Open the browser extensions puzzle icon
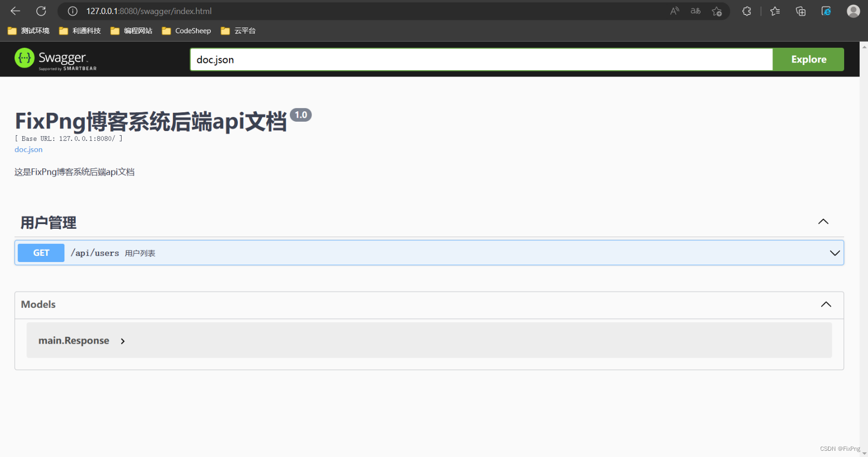Screen dimensions: 868x457 (746, 11)
